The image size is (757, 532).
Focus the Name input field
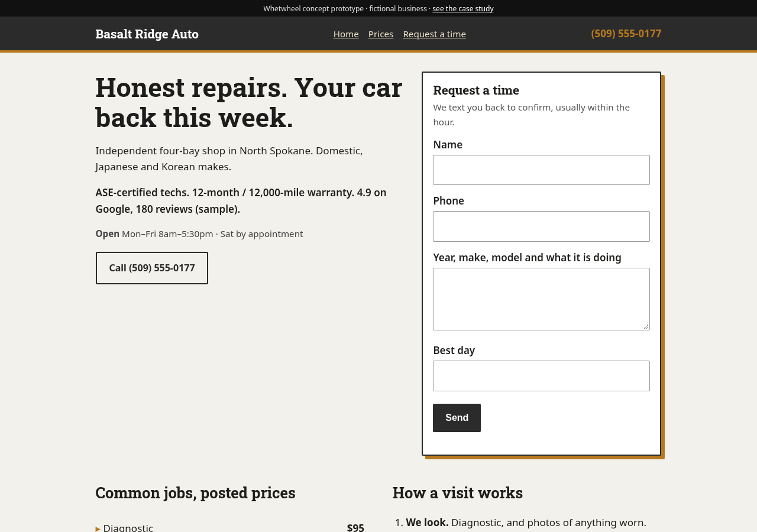(541, 170)
